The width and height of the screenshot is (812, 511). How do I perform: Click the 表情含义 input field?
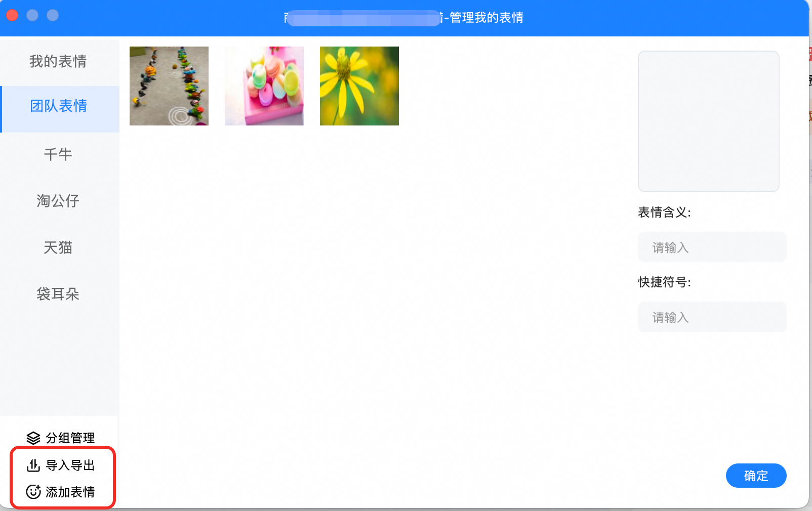pos(712,247)
